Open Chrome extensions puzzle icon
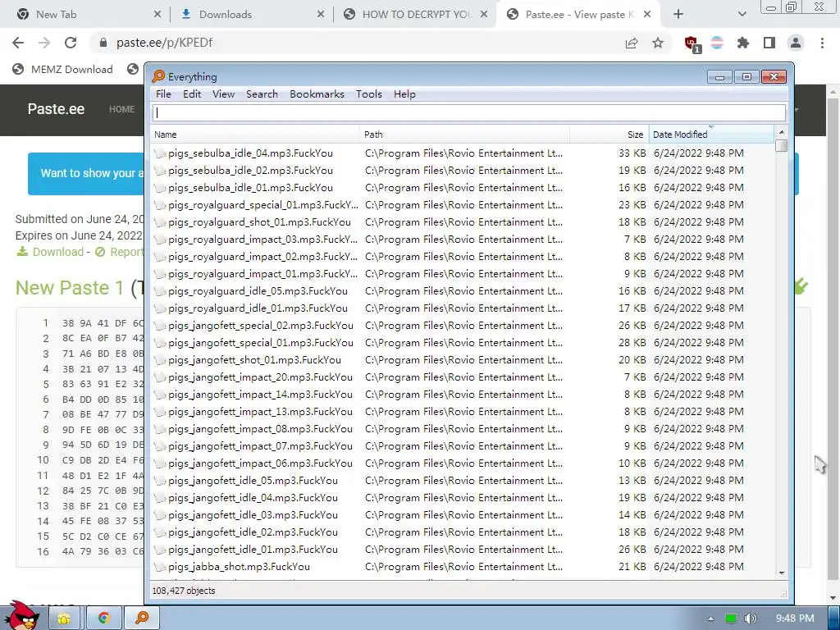The width and height of the screenshot is (840, 630). pyautogui.click(x=743, y=43)
